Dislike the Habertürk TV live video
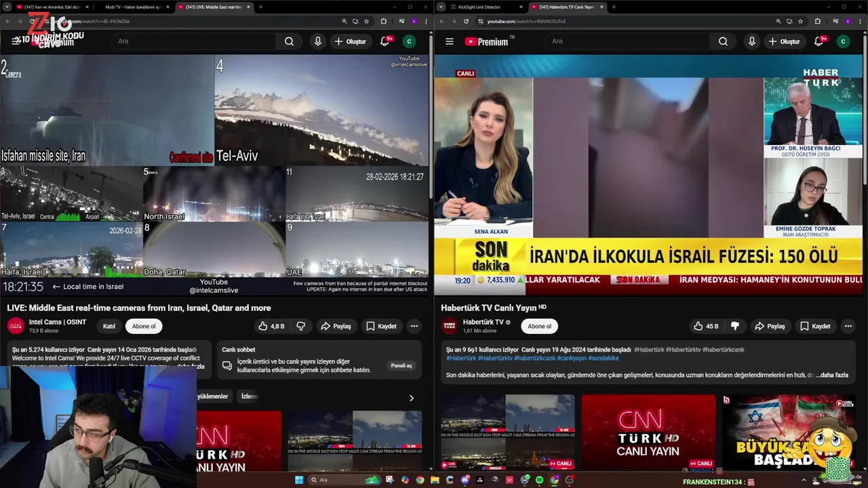Viewport: 868px width, 488px height. click(734, 326)
